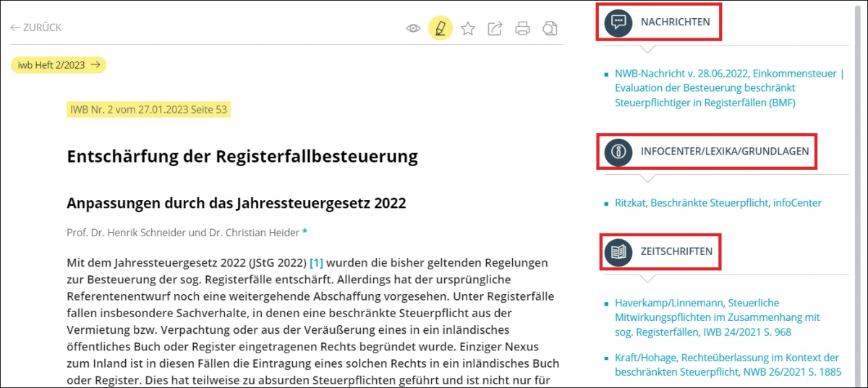Bookmark article with the star icon
This screenshot has height=388, width=868.
pos(468,29)
